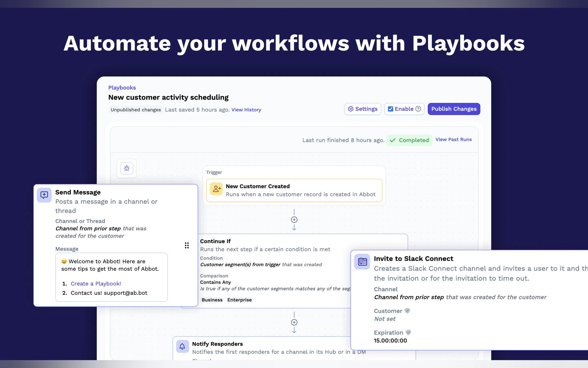588x368 pixels.
Task: Open the View History link
Action: (x=246, y=110)
